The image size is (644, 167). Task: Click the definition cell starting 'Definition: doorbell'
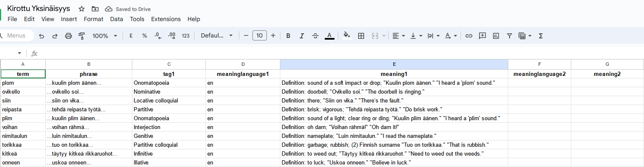394,92
